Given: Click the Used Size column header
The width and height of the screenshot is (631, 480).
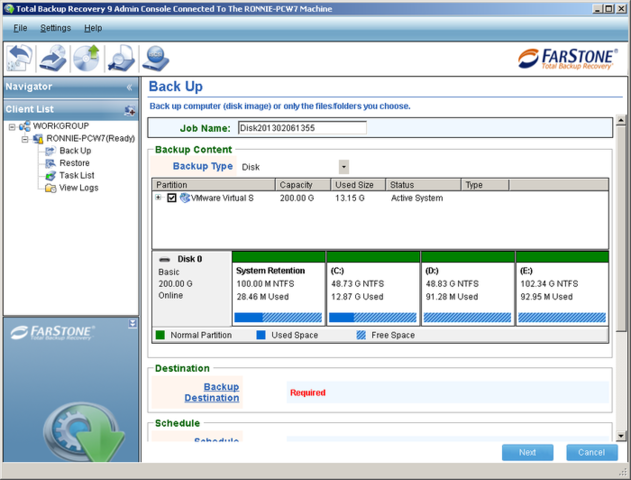Looking at the screenshot, I should tap(358, 185).
